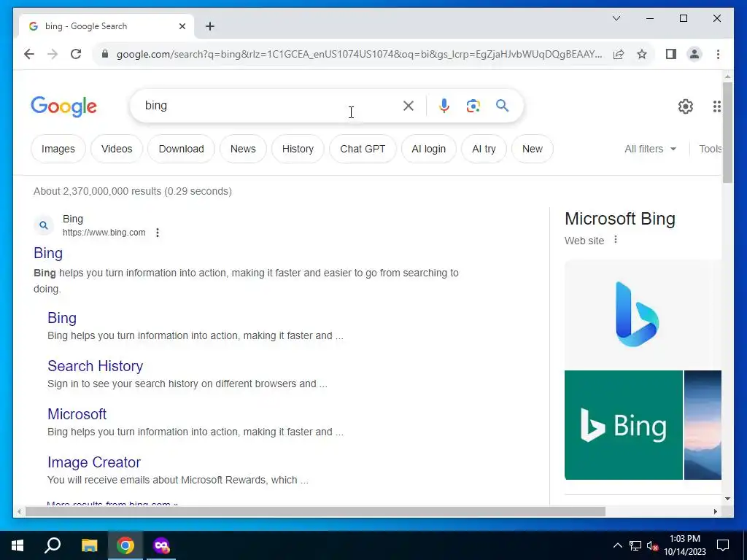747x560 pixels.
Task: Switch to News results
Action: click(243, 149)
